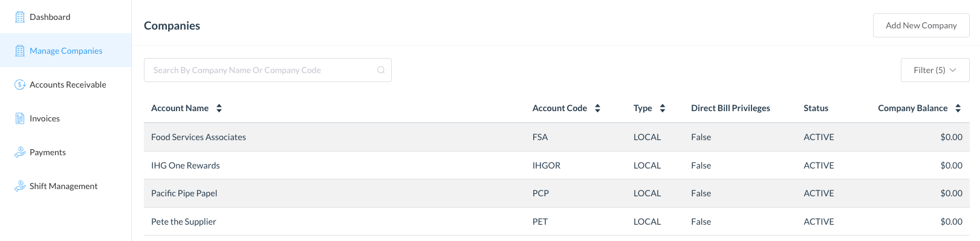
Task: Click the Shift Management icon
Action: pos(20,186)
